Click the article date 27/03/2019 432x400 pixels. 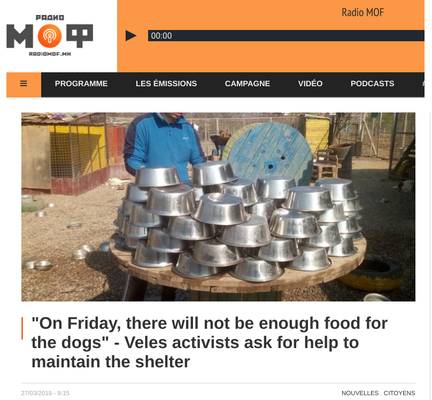tap(34, 393)
